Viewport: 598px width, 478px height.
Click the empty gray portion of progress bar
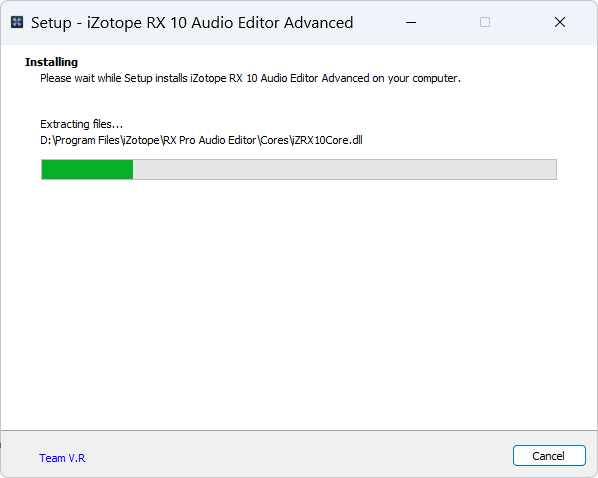pyautogui.click(x=344, y=169)
